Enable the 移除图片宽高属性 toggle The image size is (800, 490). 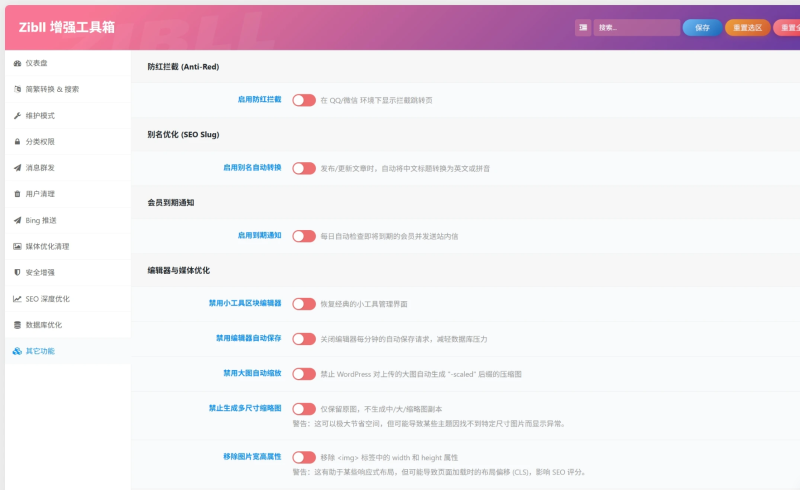click(x=304, y=457)
